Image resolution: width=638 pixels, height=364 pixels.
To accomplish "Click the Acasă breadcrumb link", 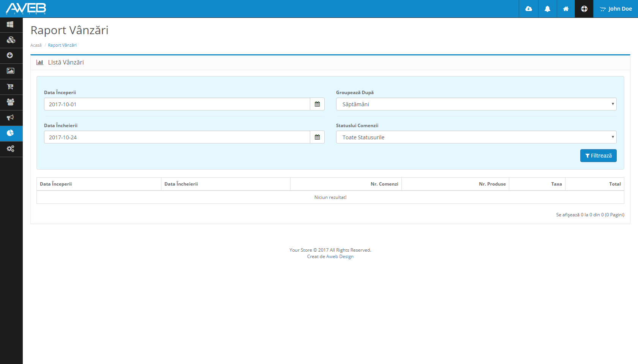I will pyautogui.click(x=36, y=45).
